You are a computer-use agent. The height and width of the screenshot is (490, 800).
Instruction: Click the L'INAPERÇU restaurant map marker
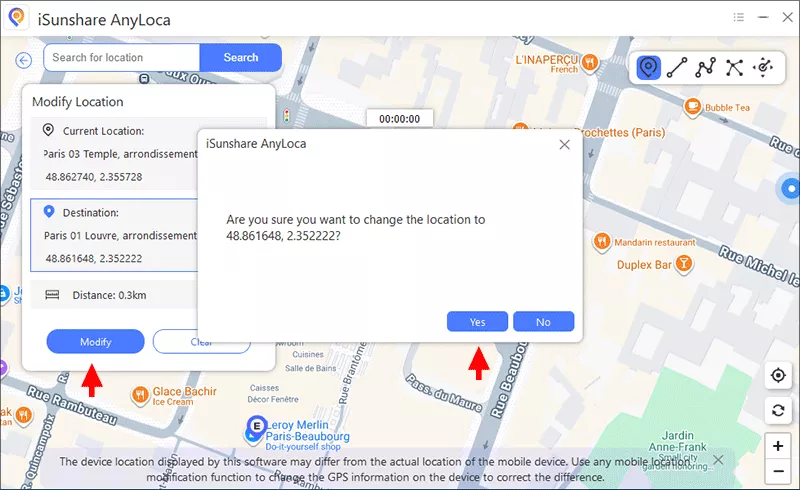[x=590, y=63]
